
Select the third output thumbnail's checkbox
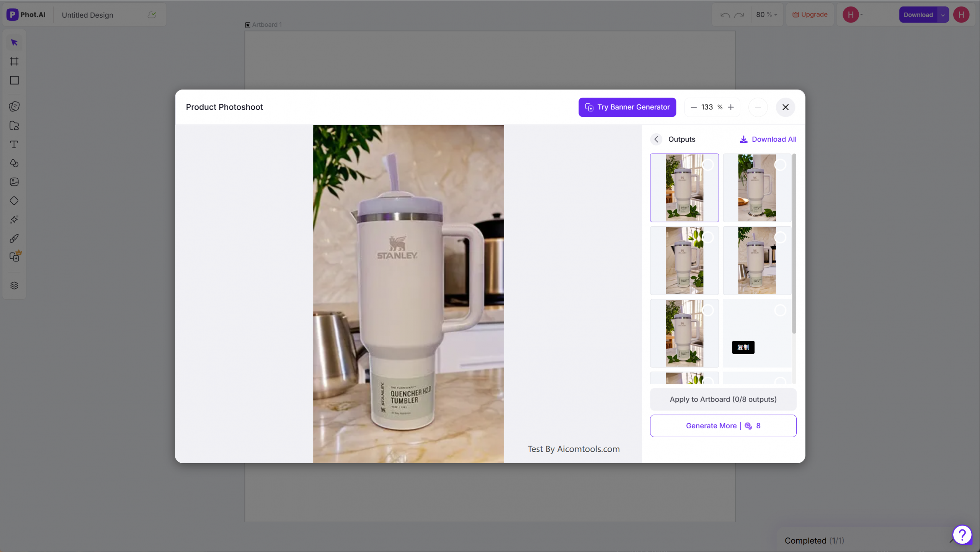coord(707,238)
